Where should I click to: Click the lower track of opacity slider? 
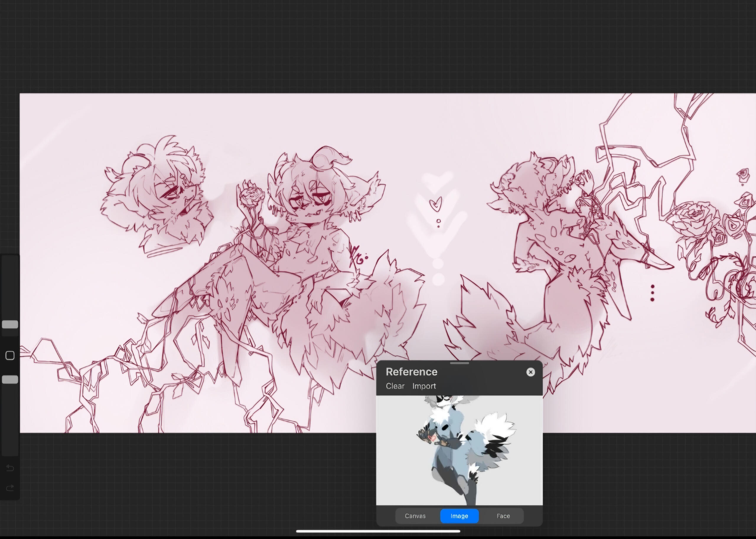pos(10,422)
